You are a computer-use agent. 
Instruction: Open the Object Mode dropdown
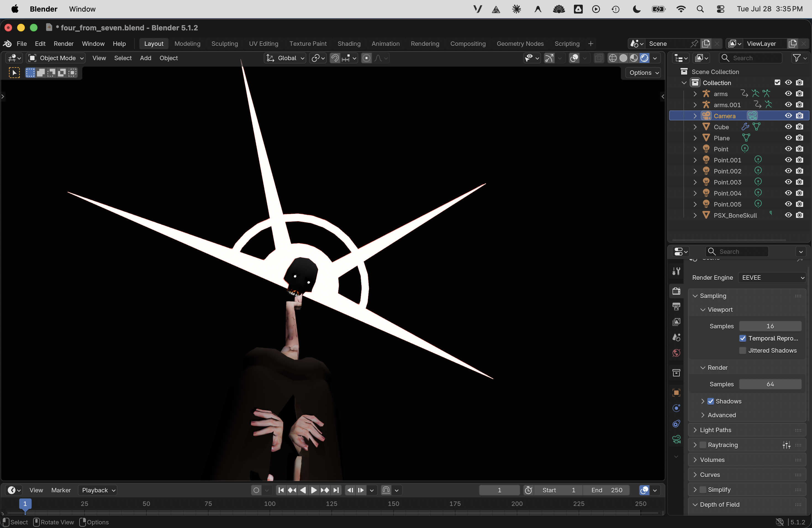(x=56, y=58)
